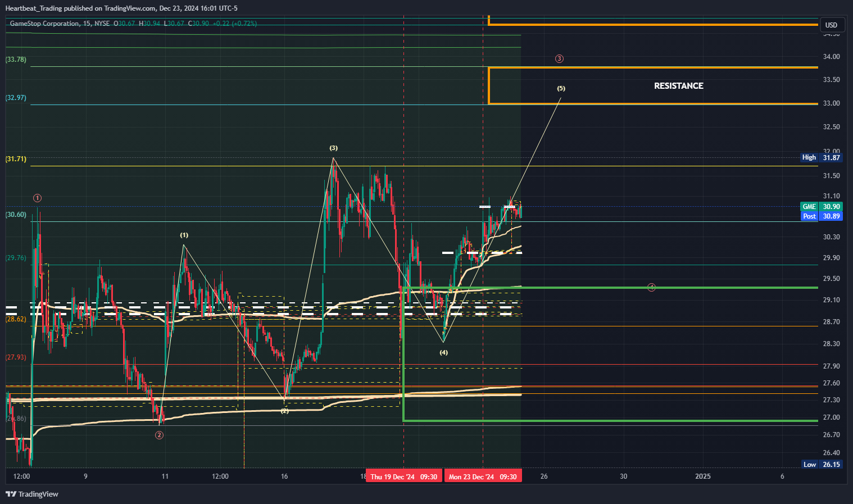The image size is (853, 504).
Task: Select the Mon 23 Dec '24 09:30 marker
Action: coord(483,476)
